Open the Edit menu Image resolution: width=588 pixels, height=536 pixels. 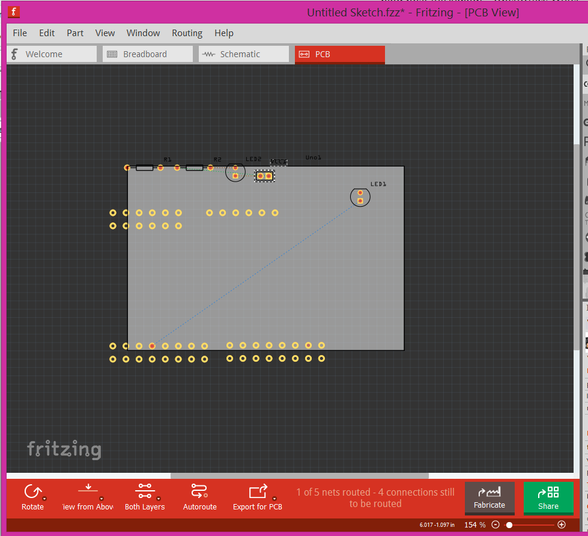(47, 33)
